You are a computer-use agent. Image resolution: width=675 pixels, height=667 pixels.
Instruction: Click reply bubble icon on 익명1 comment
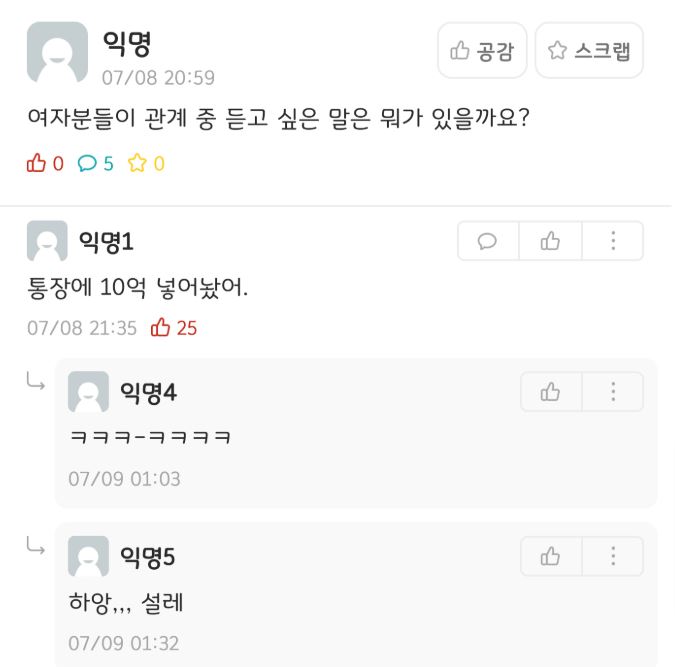coord(488,241)
